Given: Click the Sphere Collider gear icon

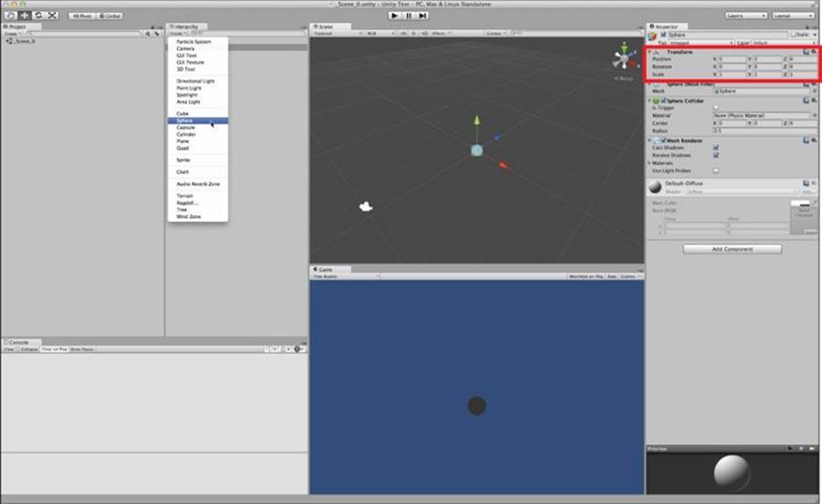Looking at the screenshot, I should (x=813, y=100).
